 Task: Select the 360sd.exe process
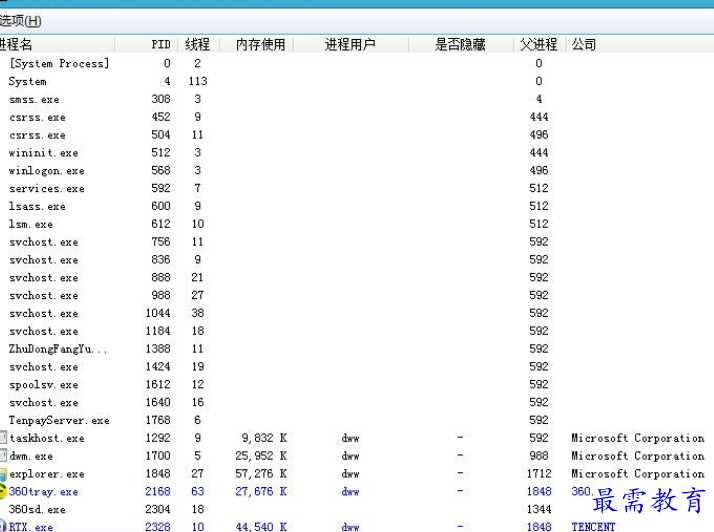click(37, 509)
